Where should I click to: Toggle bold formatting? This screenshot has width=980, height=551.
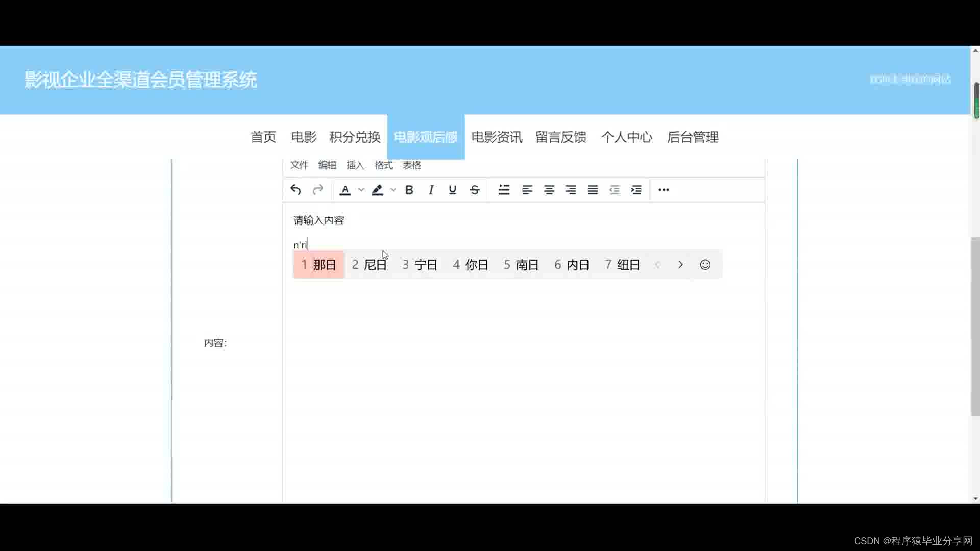tap(409, 190)
